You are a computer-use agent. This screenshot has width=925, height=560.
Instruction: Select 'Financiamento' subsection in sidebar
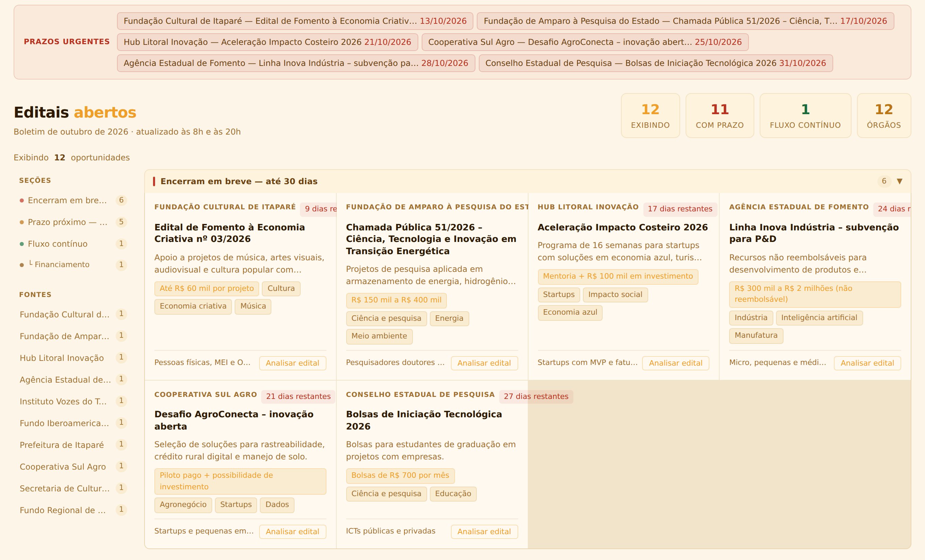pyautogui.click(x=73, y=265)
